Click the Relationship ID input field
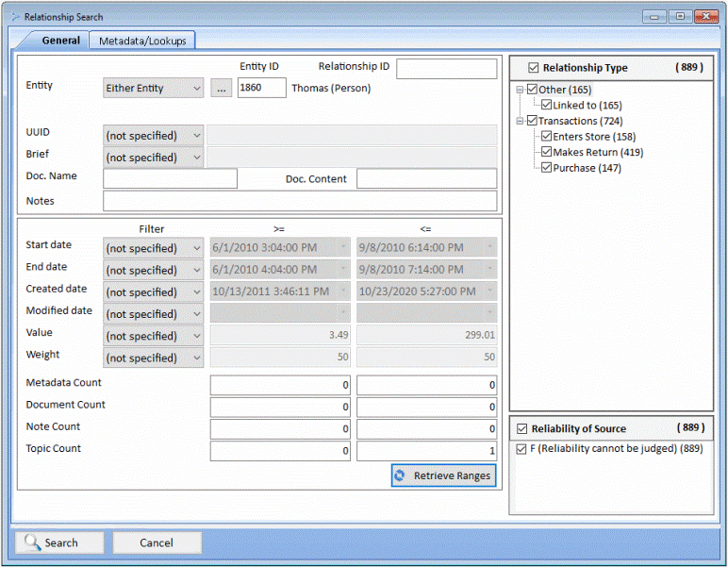The image size is (728, 567). [446, 69]
